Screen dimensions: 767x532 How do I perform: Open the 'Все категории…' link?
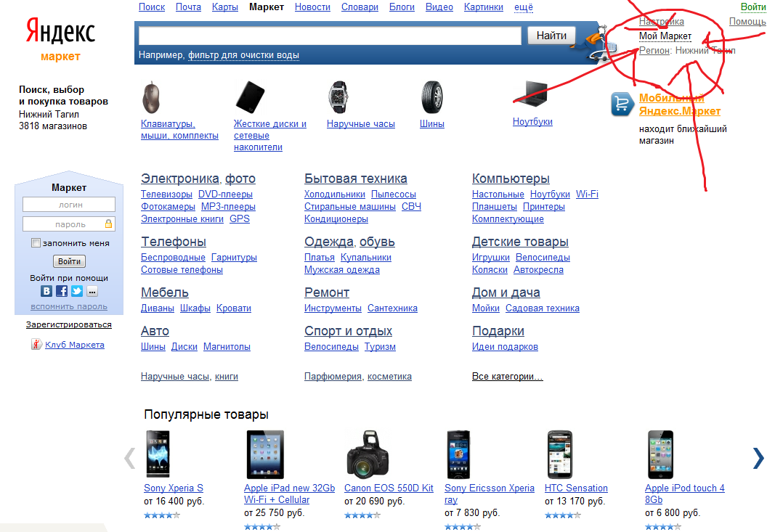pyautogui.click(x=507, y=377)
